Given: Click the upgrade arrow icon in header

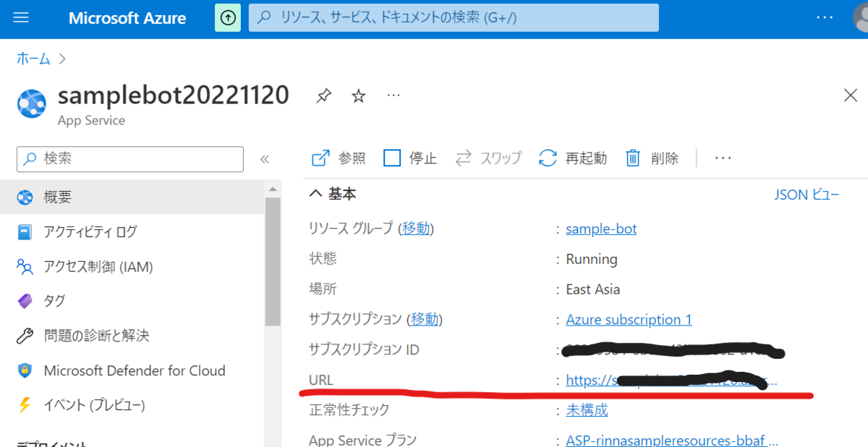Looking at the screenshot, I should [228, 18].
